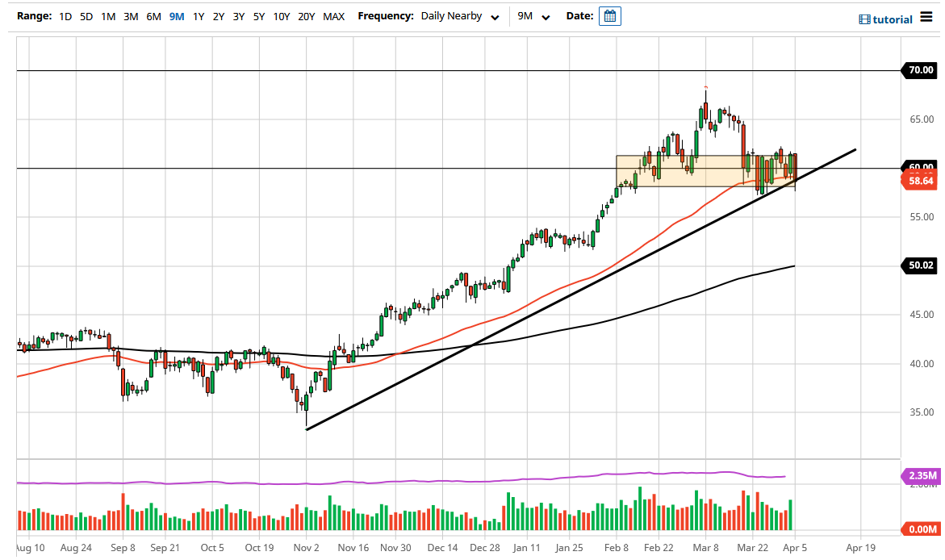The height and width of the screenshot is (560, 945).
Task: Switch to the 5D range
Action: coord(86,15)
